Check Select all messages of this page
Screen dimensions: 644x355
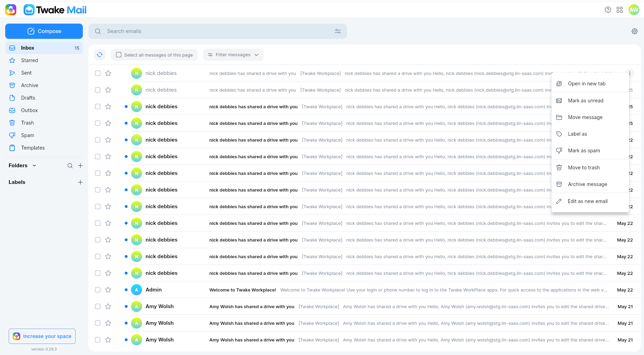click(119, 54)
